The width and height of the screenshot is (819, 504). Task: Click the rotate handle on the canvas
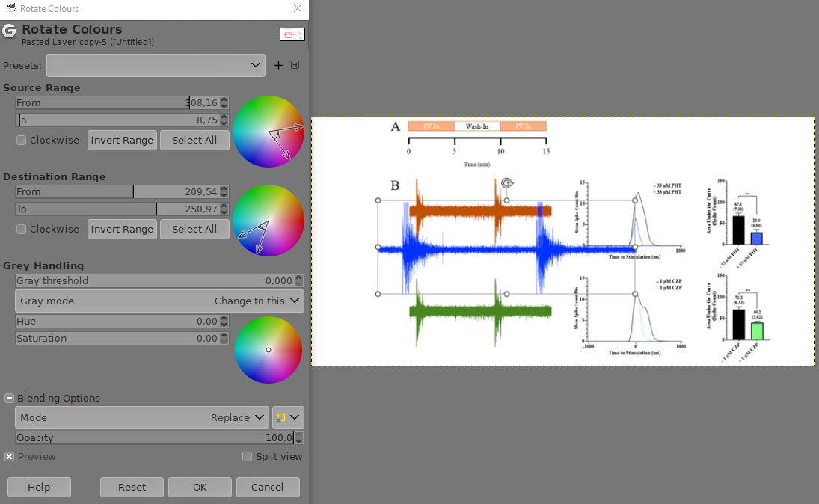tap(507, 184)
